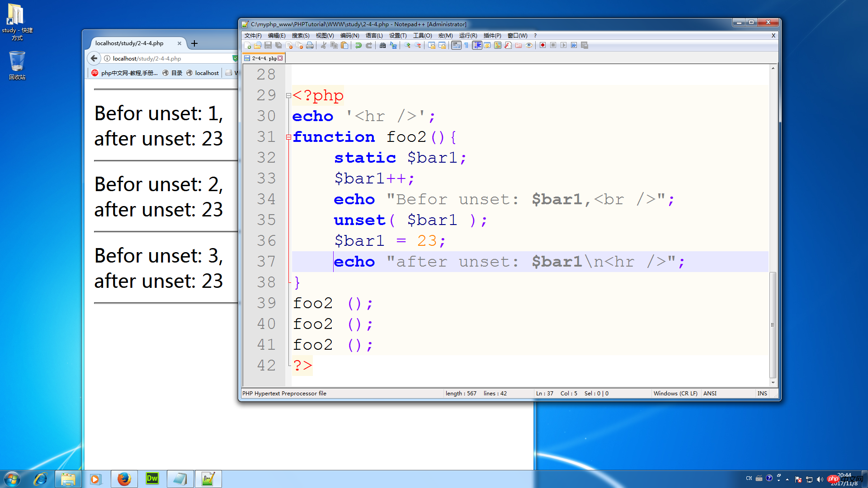868x488 pixels.
Task: Collapse the <?php fold marker on line 29
Action: (288, 96)
